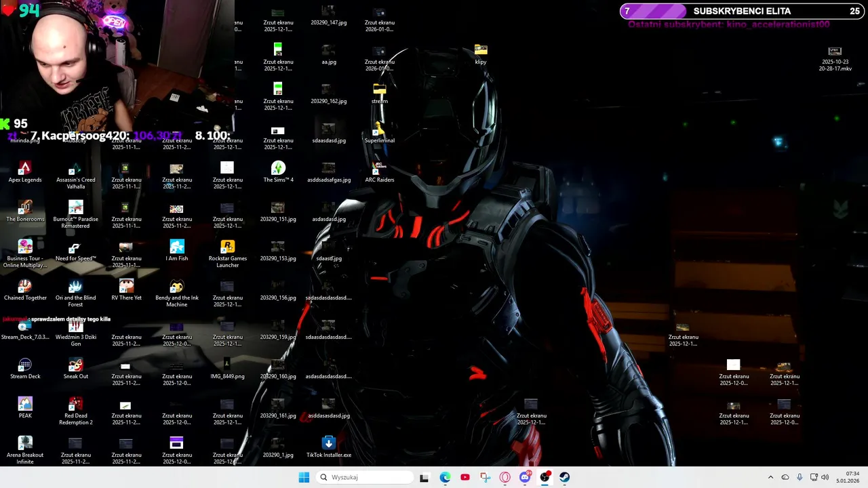Open Microsoft Edge from the taskbar

pyautogui.click(x=445, y=477)
